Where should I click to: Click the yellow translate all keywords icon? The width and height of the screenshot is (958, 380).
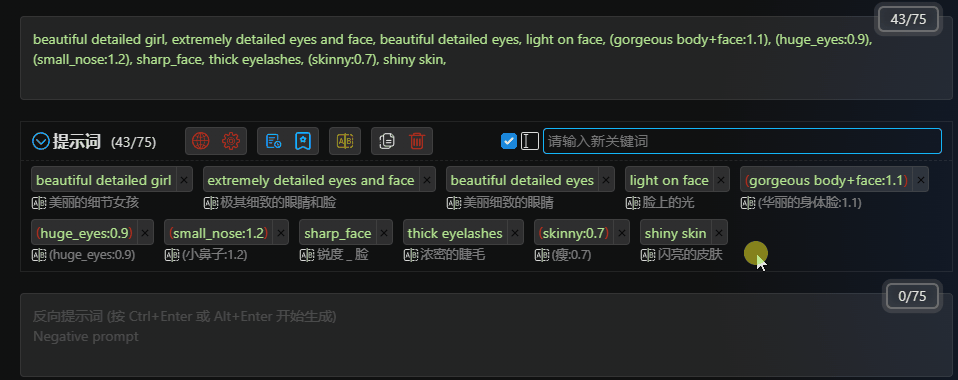[x=345, y=141]
